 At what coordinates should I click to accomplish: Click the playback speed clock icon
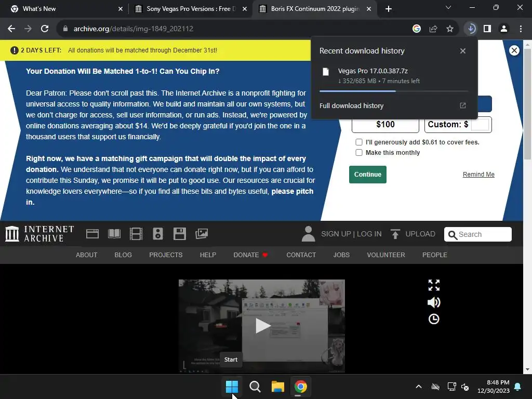tap(434, 320)
